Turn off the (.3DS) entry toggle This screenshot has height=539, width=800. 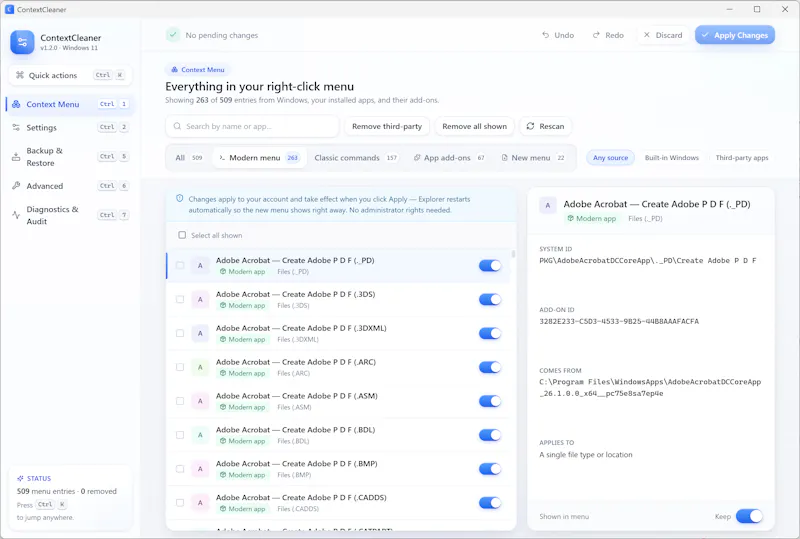(490, 300)
